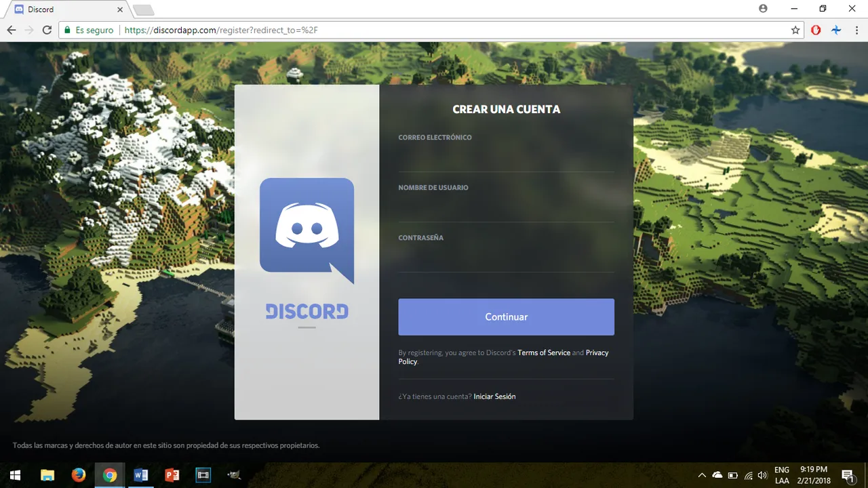
Task: Open a new browser tab
Action: coord(144,9)
